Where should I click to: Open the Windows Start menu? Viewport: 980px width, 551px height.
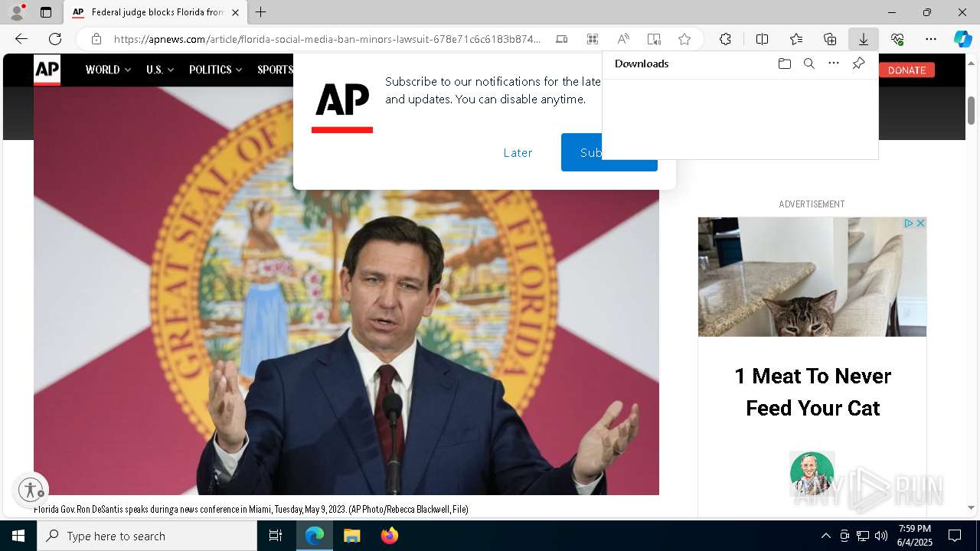click(18, 536)
